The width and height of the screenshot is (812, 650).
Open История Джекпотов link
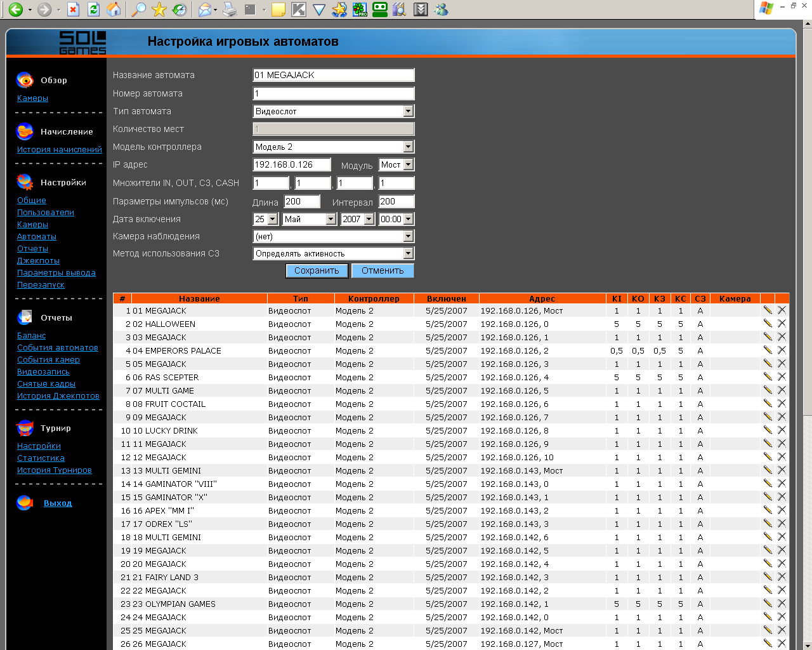58,396
